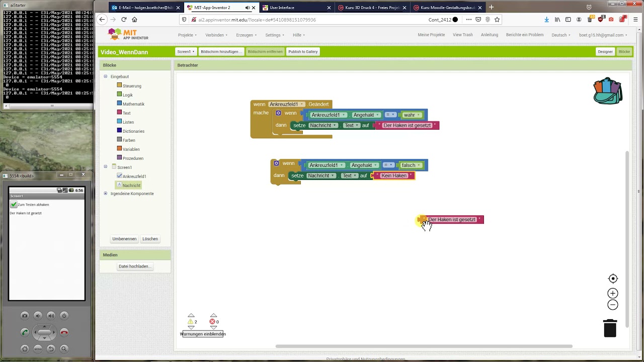Uncheck 'Zum Testen abhaken' in emulator
This screenshot has width=644, height=362.
14,205
